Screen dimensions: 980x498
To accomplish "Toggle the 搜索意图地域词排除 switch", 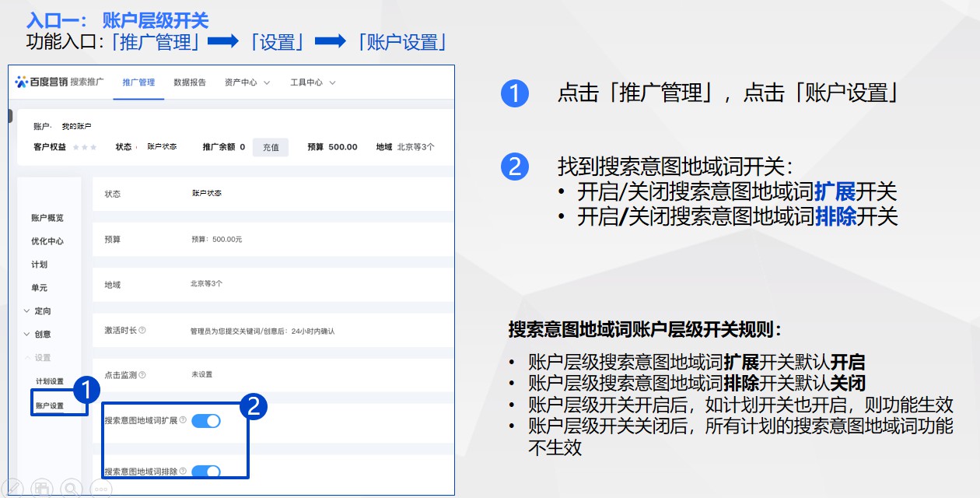I will tap(206, 472).
